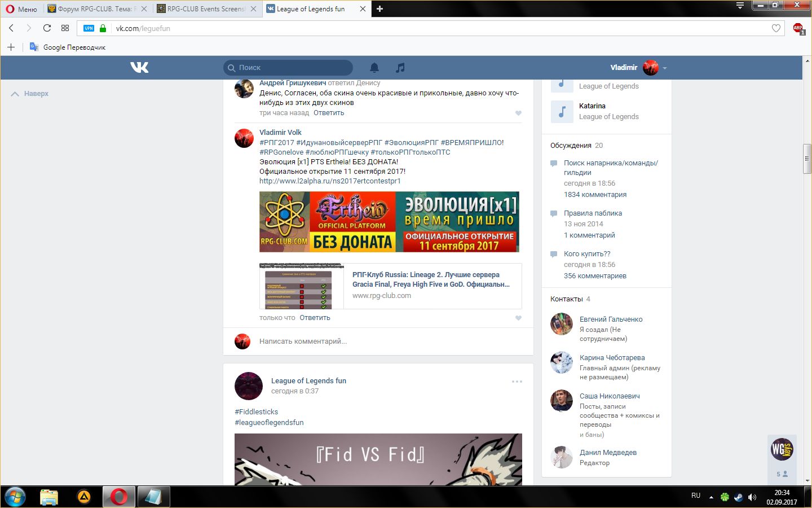Viewport: 812px width, 508px height.
Task: Reload the page with the refresh icon
Action: 47,28
